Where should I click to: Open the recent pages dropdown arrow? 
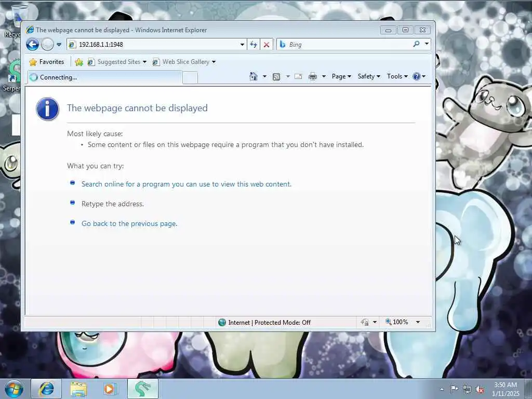click(x=59, y=45)
